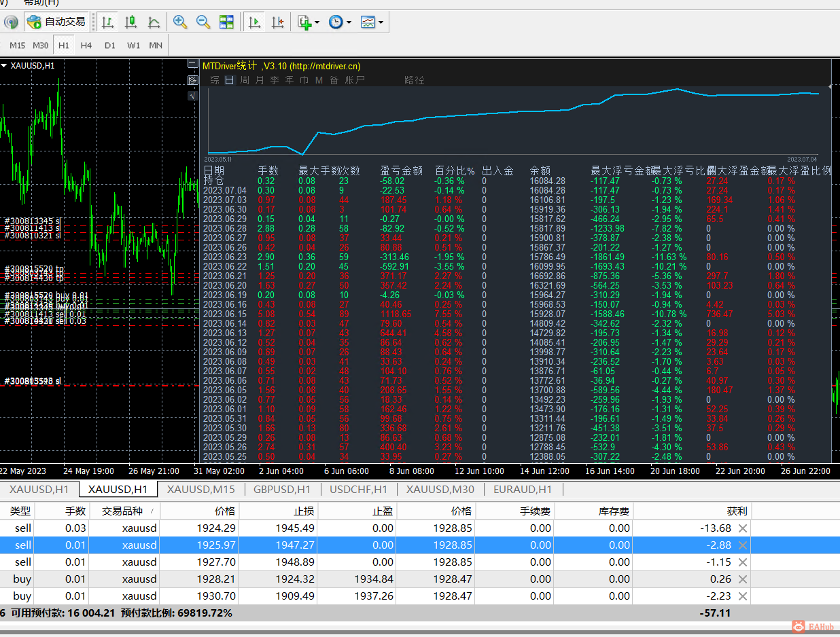
Task: Select 周 weekly view in MTDriver stats
Action: pyautogui.click(x=245, y=80)
